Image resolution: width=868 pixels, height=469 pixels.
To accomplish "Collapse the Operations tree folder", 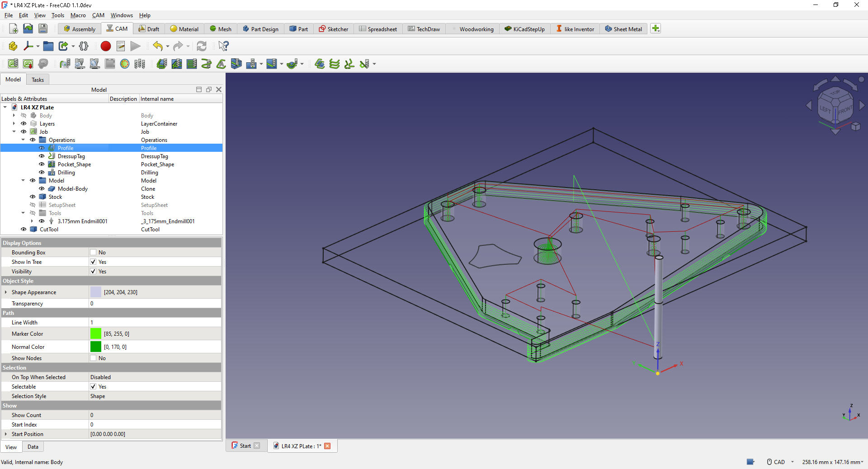I will (23, 140).
